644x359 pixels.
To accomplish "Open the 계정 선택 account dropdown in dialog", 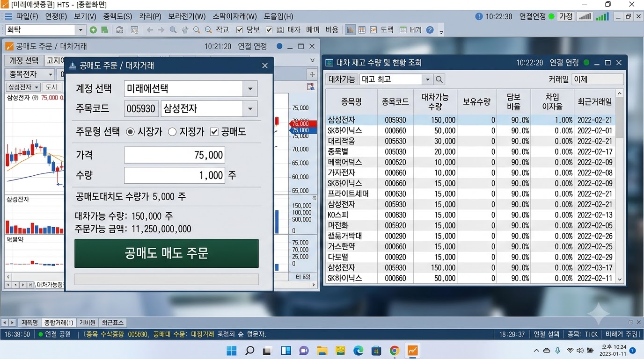I will pos(250,88).
